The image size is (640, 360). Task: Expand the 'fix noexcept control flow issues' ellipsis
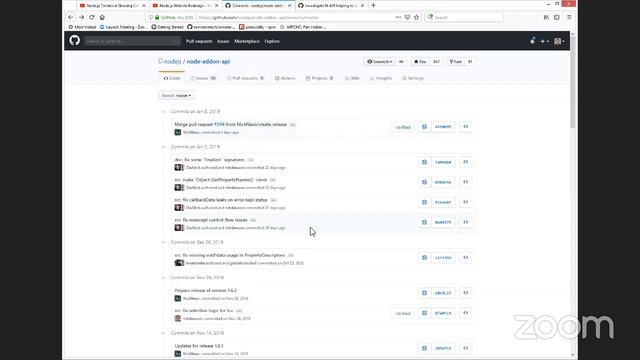pyautogui.click(x=253, y=220)
